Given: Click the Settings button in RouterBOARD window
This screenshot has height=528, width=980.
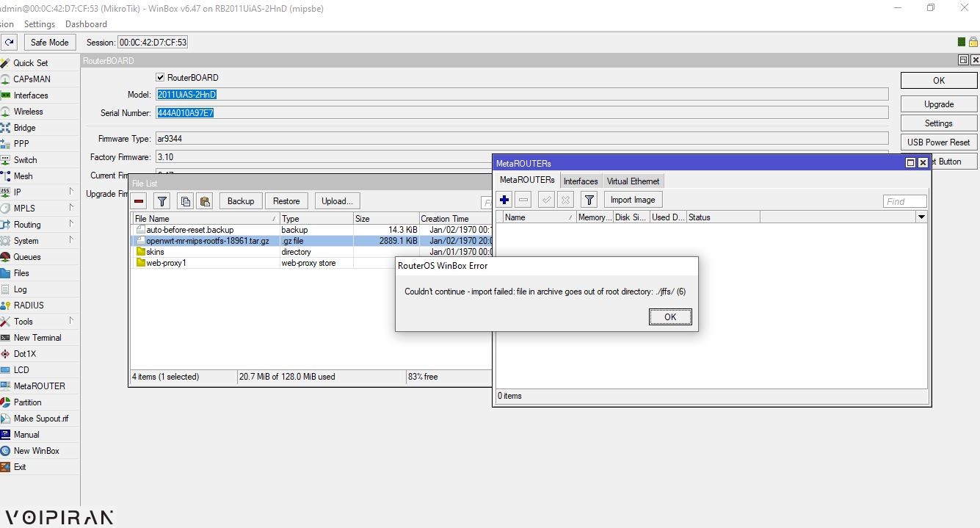Looking at the screenshot, I should [939, 123].
